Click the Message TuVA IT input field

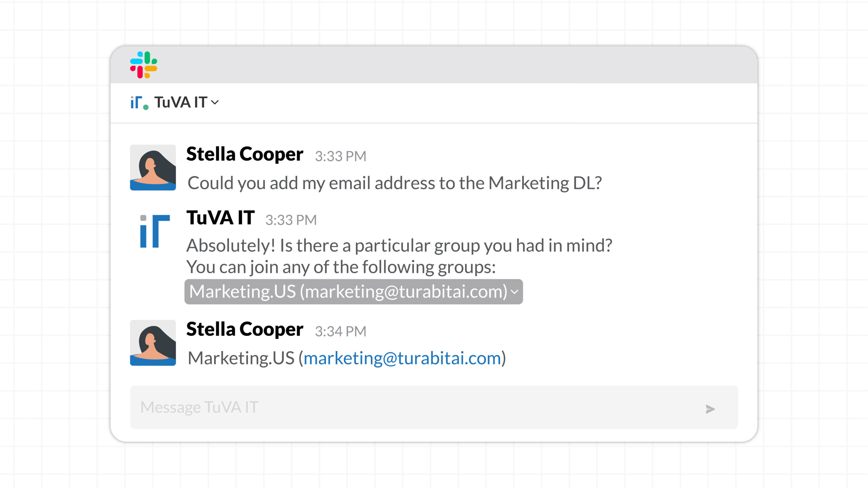click(434, 407)
